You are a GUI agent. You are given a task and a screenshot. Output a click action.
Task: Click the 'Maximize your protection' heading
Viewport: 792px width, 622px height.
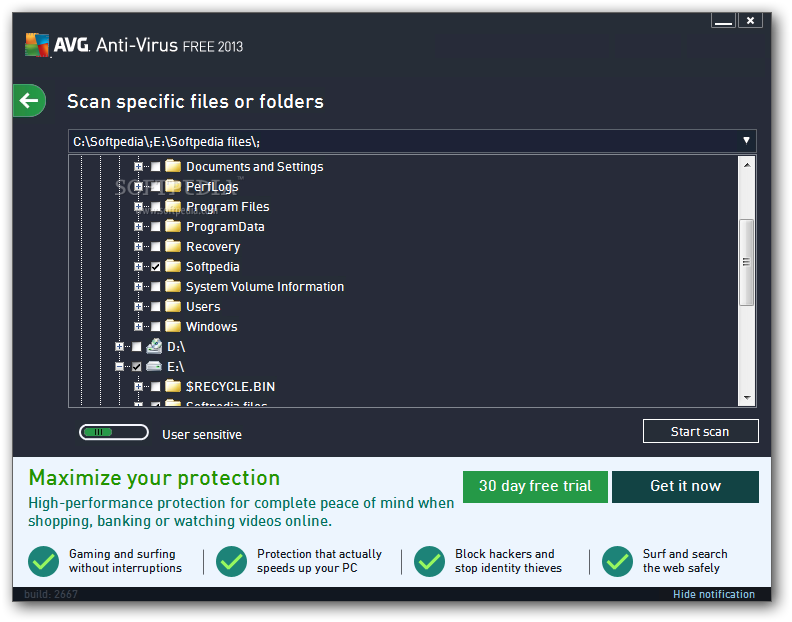click(x=154, y=478)
